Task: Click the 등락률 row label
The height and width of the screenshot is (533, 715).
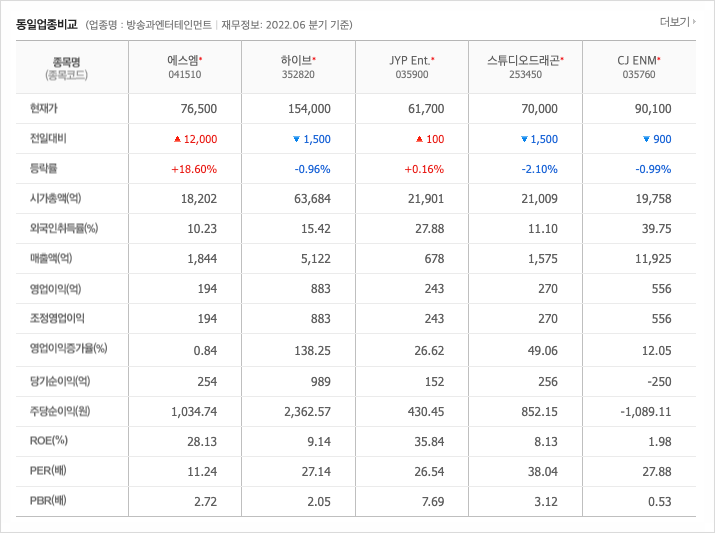Action: tap(44, 168)
